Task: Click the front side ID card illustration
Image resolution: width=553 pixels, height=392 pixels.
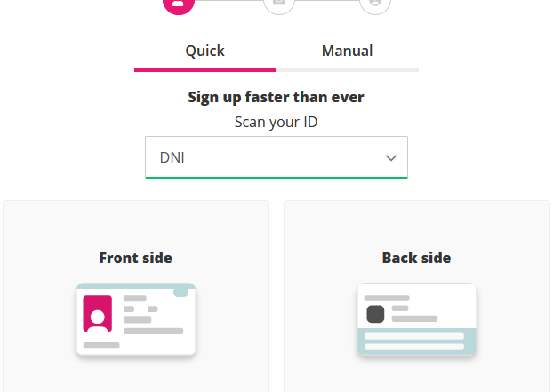Action: [x=136, y=319]
